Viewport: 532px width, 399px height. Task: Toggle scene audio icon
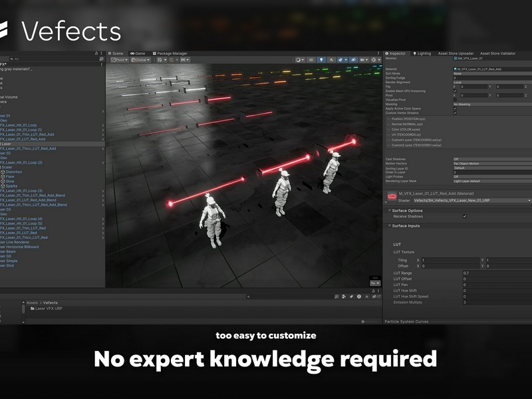pyautogui.click(x=331, y=60)
